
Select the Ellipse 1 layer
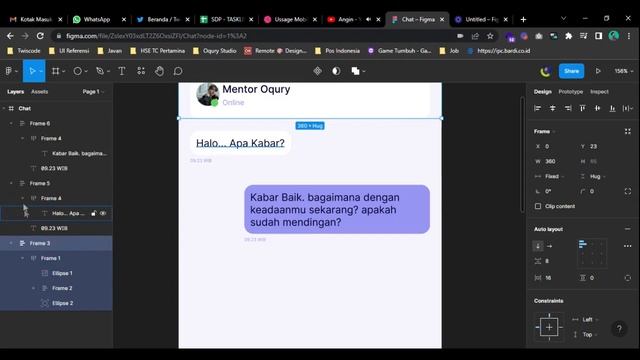point(56,273)
